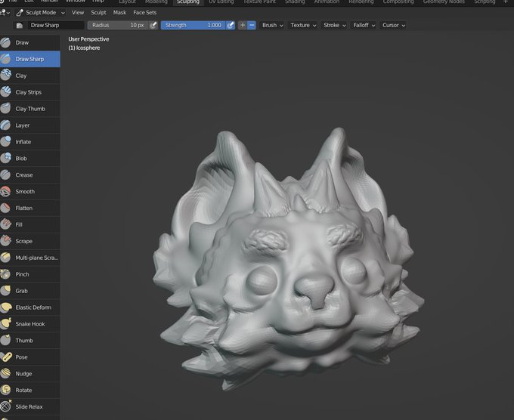This screenshot has width=514, height=420.
Task: Activate the Grab brush
Action: (x=29, y=291)
